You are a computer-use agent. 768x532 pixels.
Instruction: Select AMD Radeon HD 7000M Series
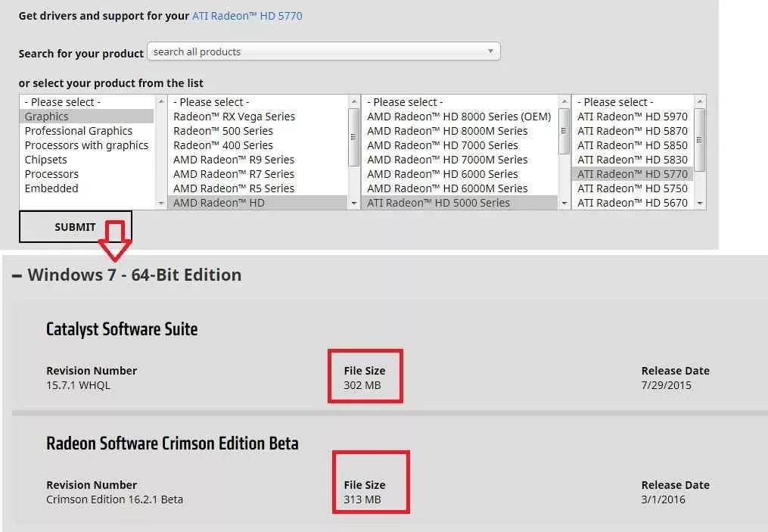tap(460, 159)
